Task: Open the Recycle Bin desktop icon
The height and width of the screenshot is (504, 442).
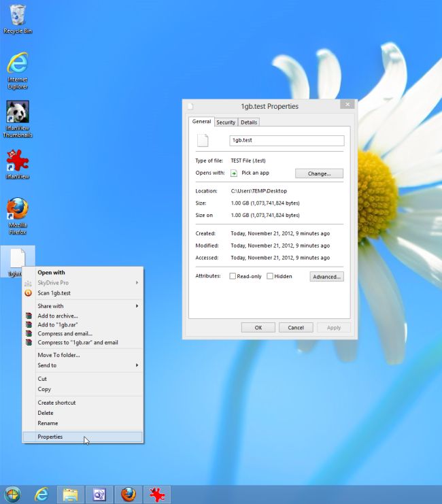Action: [18, 18]
